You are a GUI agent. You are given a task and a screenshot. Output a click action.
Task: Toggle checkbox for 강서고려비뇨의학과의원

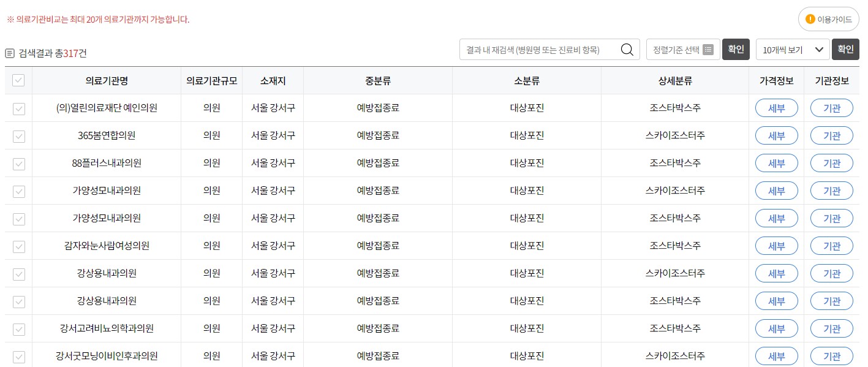click(x=19, y=329)
